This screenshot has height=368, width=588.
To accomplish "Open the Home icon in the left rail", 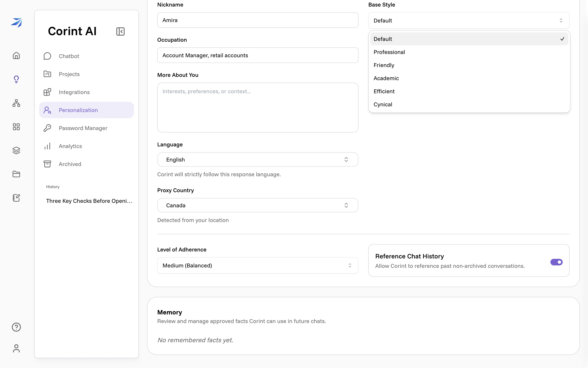I will (16, 55).
